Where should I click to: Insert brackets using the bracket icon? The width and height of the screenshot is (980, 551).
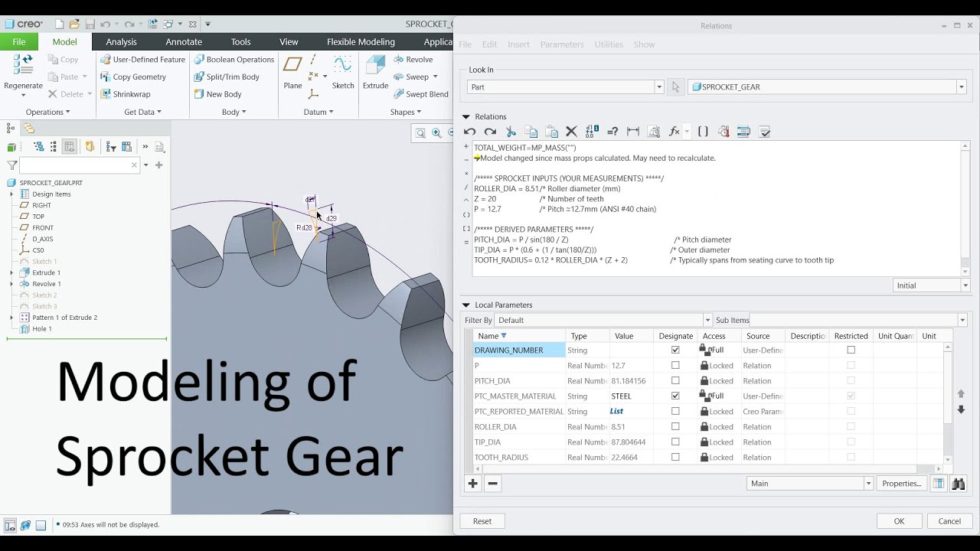(x=703, y=132)
